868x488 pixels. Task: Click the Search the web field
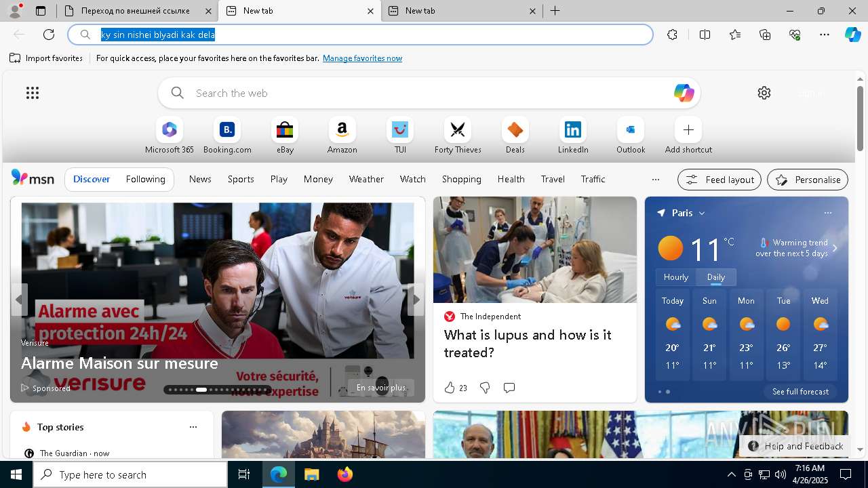pyautogui.click(x=429, y=93)
